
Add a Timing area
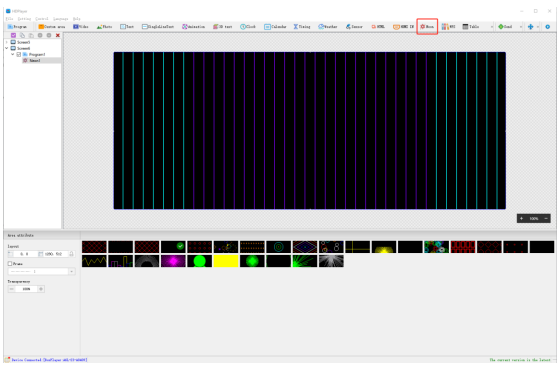click(x=302, y=27)
